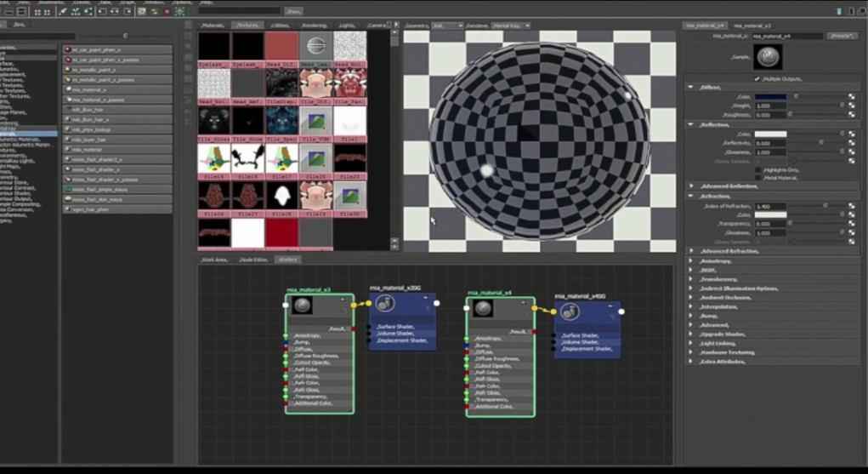Expand the Advanced Reflection section
The width and height of the screenshot is (868, 474).
691,186
